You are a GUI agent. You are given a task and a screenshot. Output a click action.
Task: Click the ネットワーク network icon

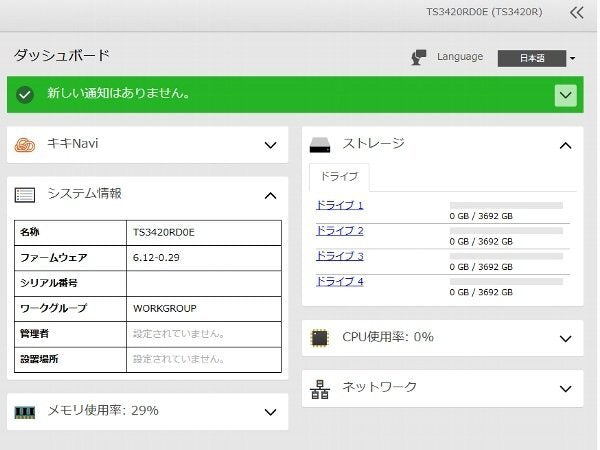click(x=320, y=389)
